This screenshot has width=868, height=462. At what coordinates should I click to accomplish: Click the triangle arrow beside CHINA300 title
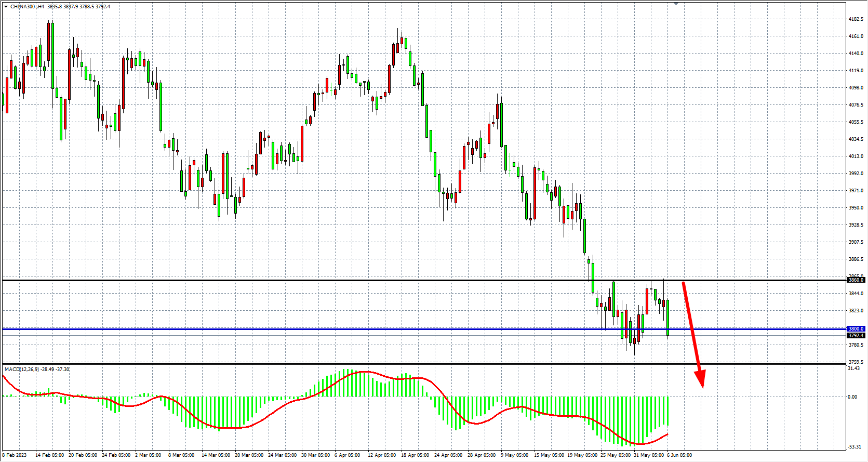(6, 7)
